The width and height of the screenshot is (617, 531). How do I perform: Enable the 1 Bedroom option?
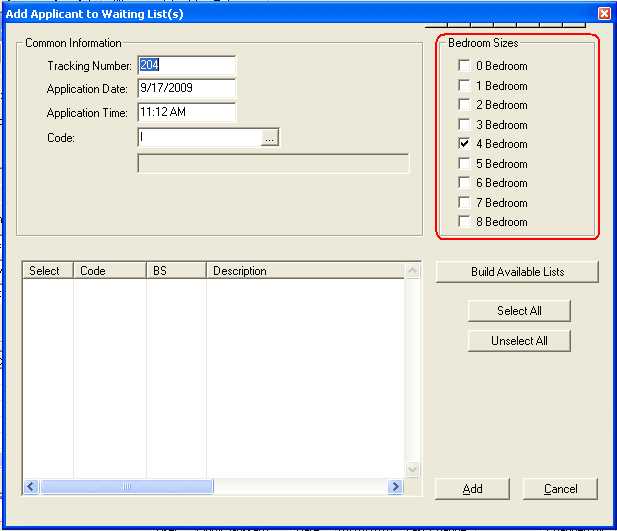point(464,86)
